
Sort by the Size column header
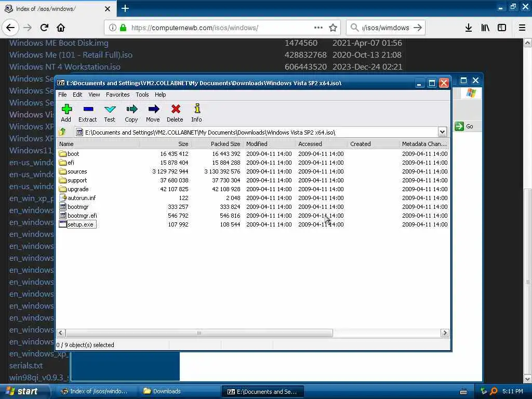(165, 144)
